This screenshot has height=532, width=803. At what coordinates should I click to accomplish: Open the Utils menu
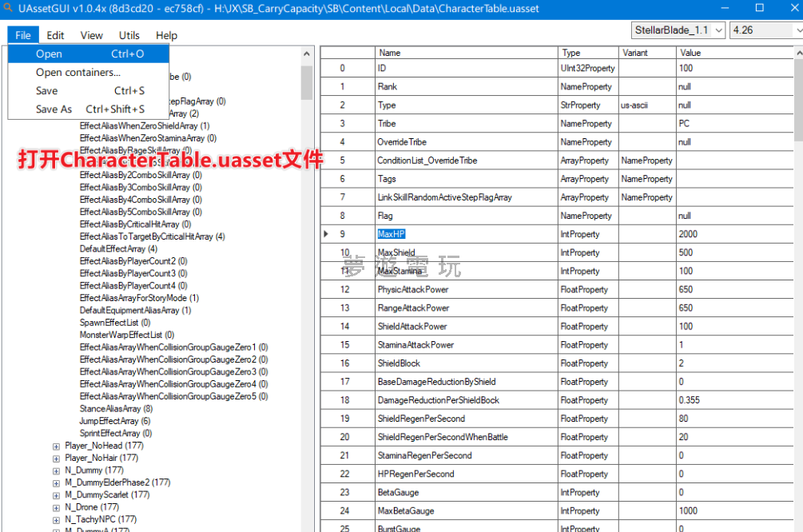coord(129,35)
